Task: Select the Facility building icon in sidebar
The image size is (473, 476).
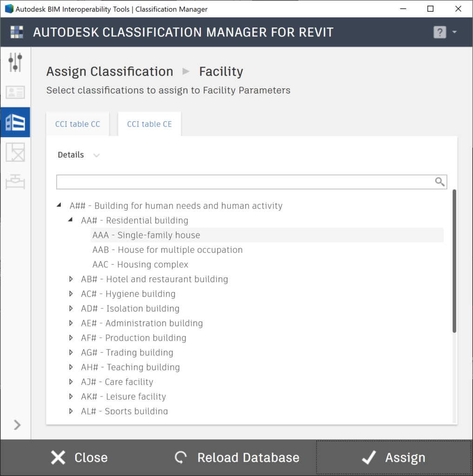Action: click(15, 122)
